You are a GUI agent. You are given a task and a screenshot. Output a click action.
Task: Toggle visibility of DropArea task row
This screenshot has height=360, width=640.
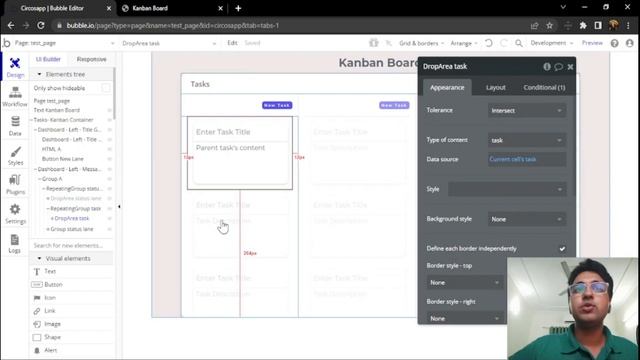(109, 218)
